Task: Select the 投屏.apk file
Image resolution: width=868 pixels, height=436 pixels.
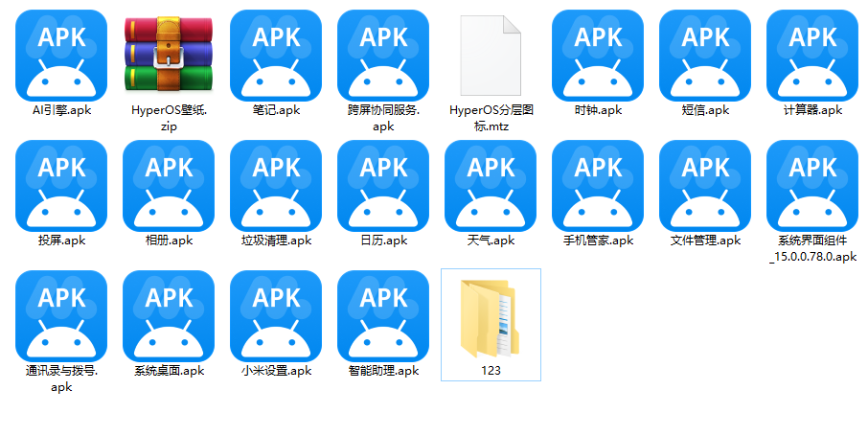Action: (x=61, y=185)
